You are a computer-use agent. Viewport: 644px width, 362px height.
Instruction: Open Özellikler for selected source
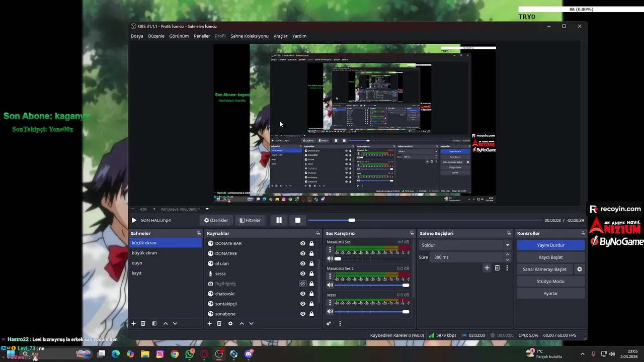(x=216, y=220)
